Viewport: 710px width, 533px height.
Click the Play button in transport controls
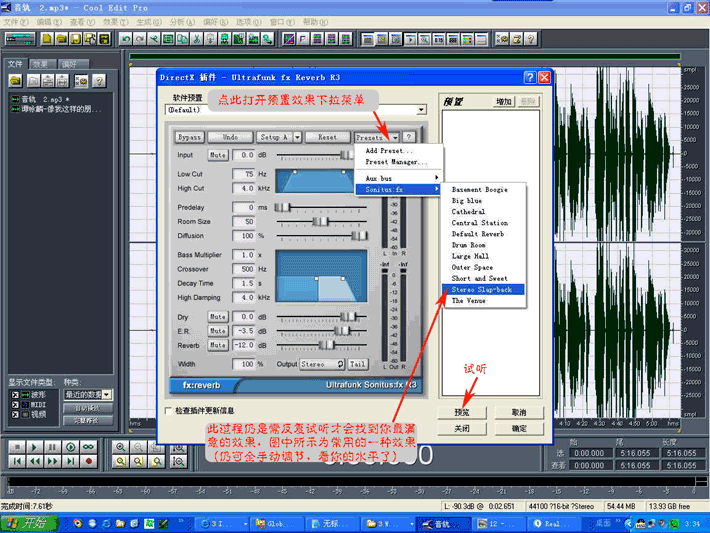tap(35, 447)
